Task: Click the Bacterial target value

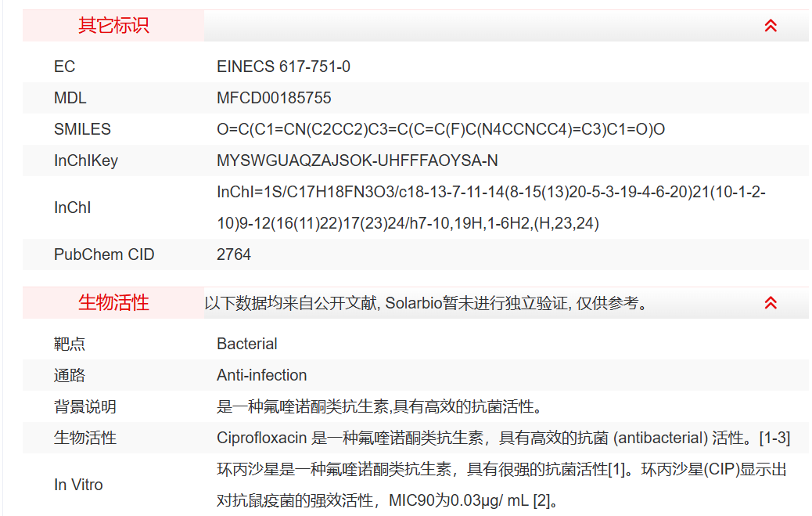Action: tap(246, 344)
